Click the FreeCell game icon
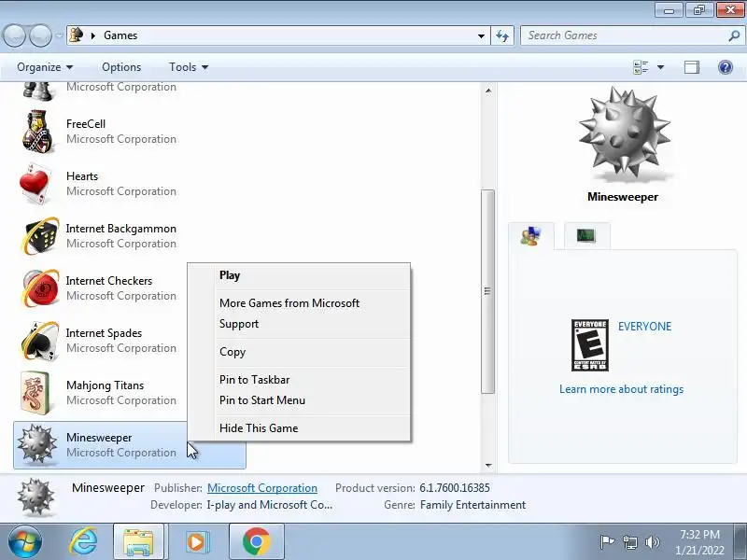 tap(36, 132)
